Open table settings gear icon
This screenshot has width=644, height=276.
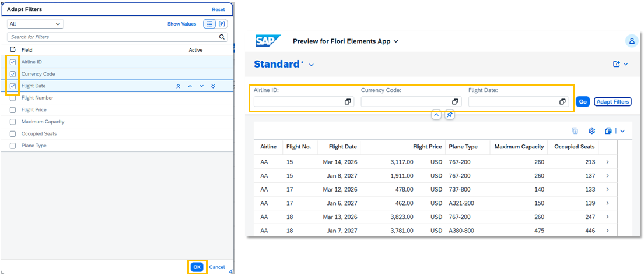coord(592,131)
